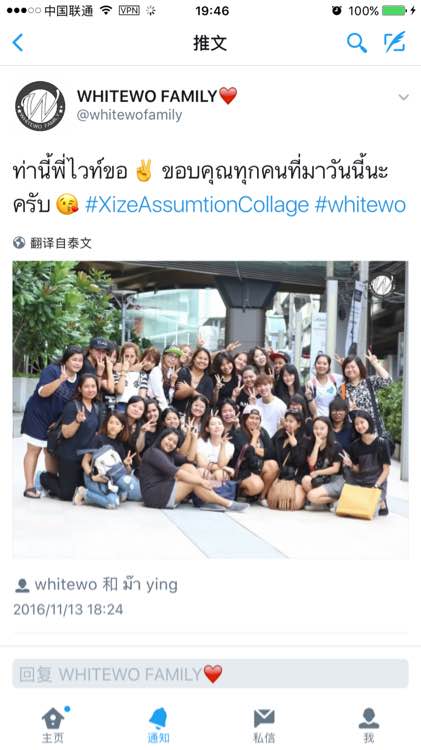Switch to Notifications tab (通知)
421x750 pixels.
[158, 725]
